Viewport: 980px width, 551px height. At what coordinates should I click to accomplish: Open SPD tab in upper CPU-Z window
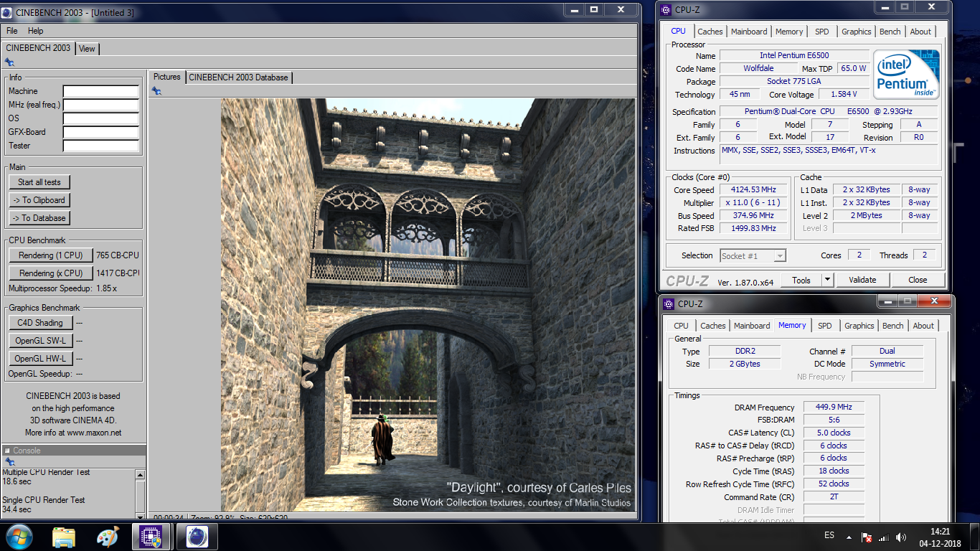pos(822,32)
